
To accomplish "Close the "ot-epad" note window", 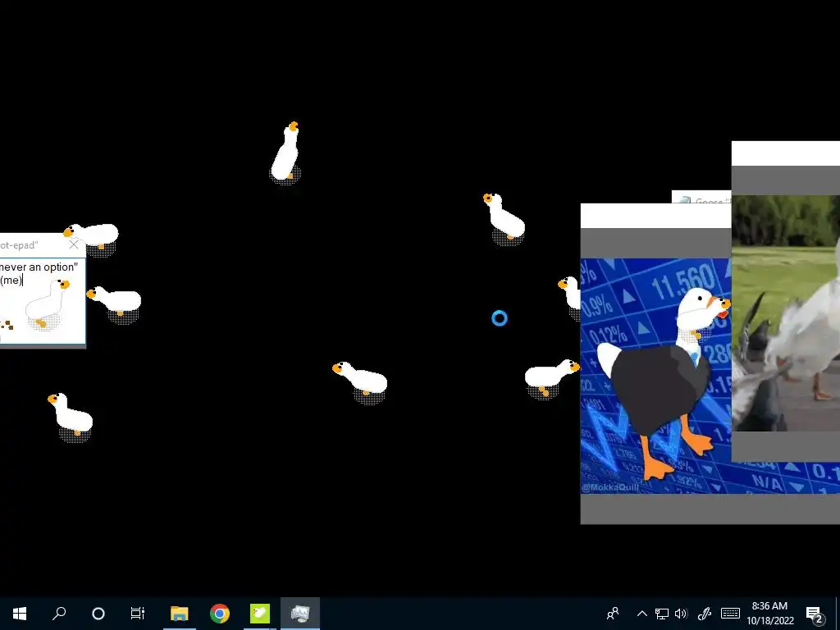I will tap(73, 244).
